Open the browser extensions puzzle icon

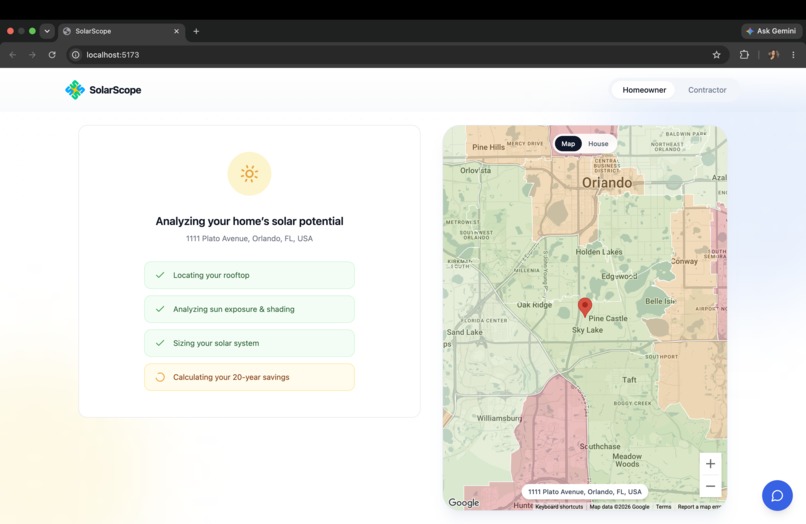[x=744, y=55]
